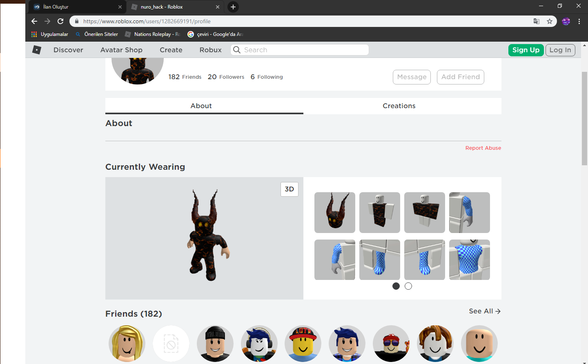The width and height of the screenshot is (588, 364).
Task: Open the 182 Friends list
Action: click(x=185, y=77)
